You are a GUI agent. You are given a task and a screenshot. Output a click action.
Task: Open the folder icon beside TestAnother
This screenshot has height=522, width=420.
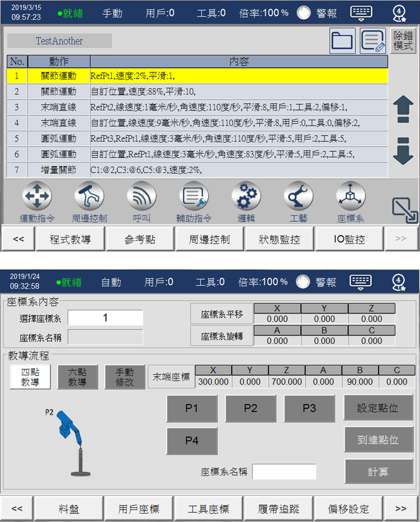tap(342, 41)
